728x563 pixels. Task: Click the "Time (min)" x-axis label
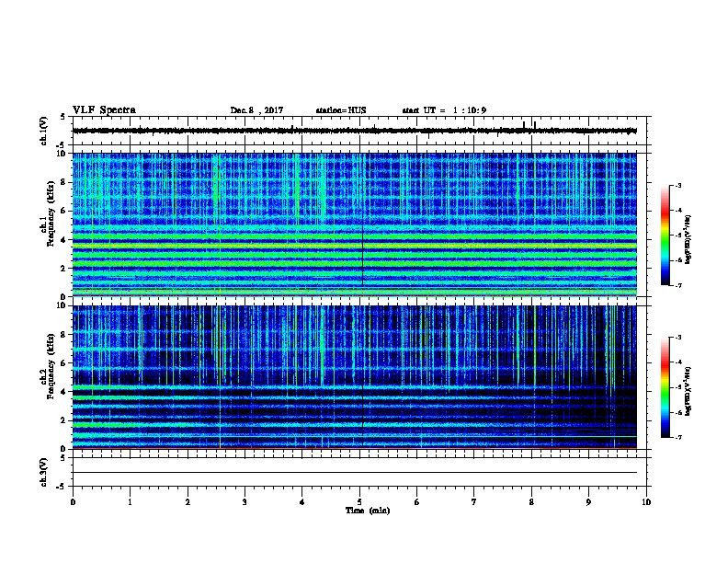pyautogui.click(x=368, y=511)
